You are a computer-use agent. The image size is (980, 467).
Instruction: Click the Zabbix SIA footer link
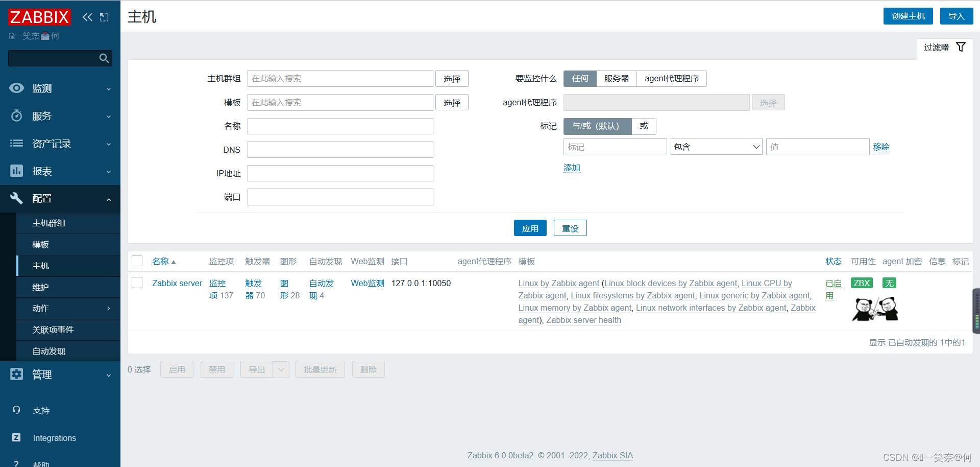pyautogui.click(x=612, y=455)
